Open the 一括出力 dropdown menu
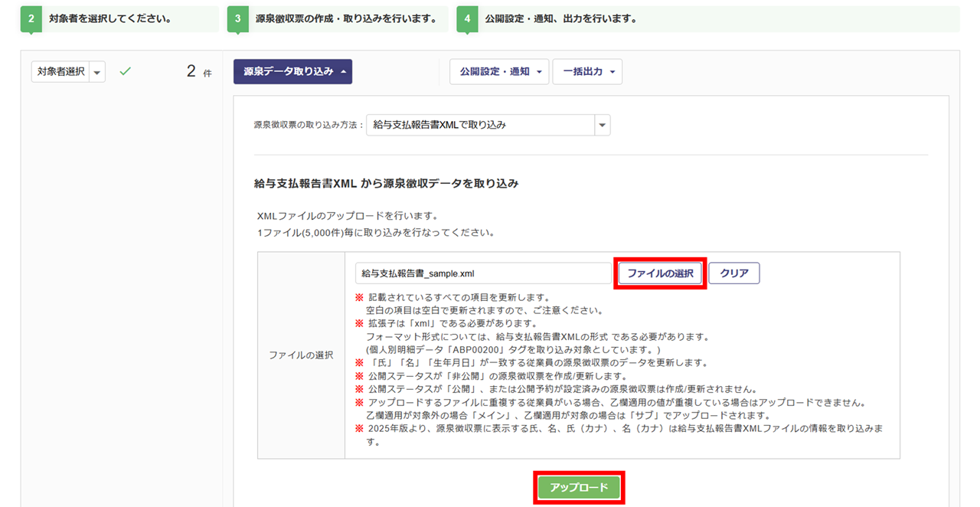The image size is (980, 507). point(586,71)
